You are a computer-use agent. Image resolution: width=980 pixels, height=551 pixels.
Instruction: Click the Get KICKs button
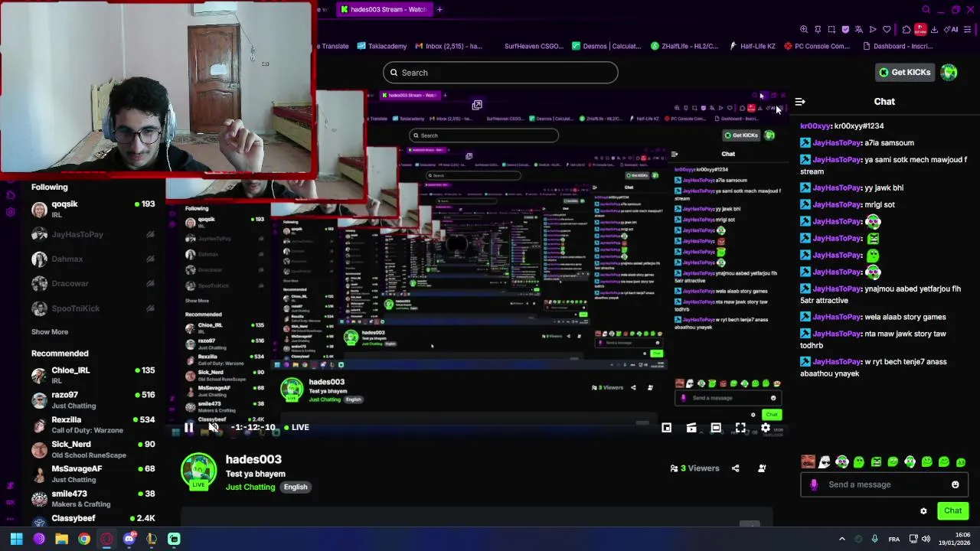904,72
